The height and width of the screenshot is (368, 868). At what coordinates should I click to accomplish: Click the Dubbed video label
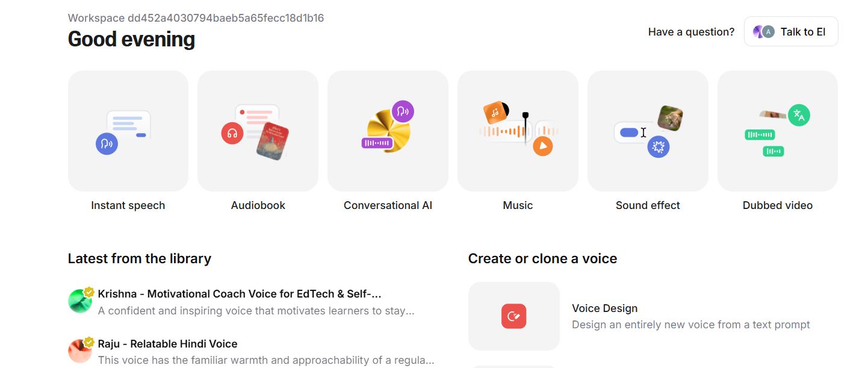click(778, 205)
